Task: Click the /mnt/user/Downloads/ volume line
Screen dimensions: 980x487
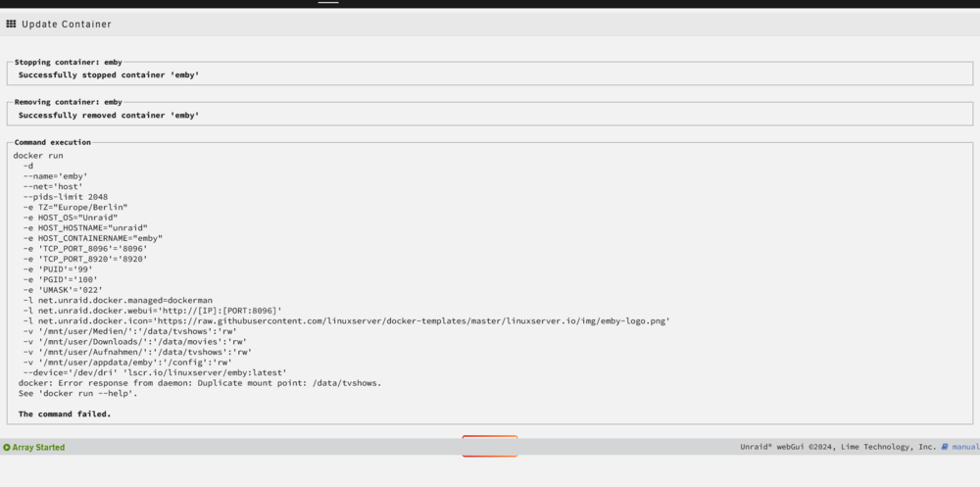Action: (135, 341)
